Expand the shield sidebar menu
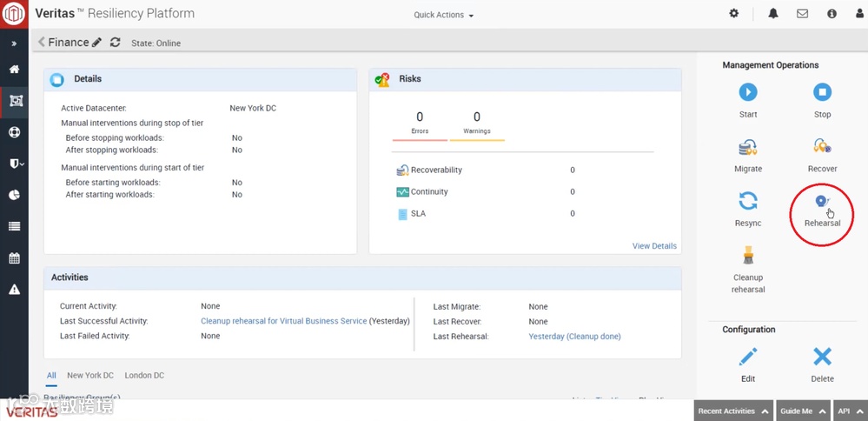This screenshot has height=421, width=868. 16,164
